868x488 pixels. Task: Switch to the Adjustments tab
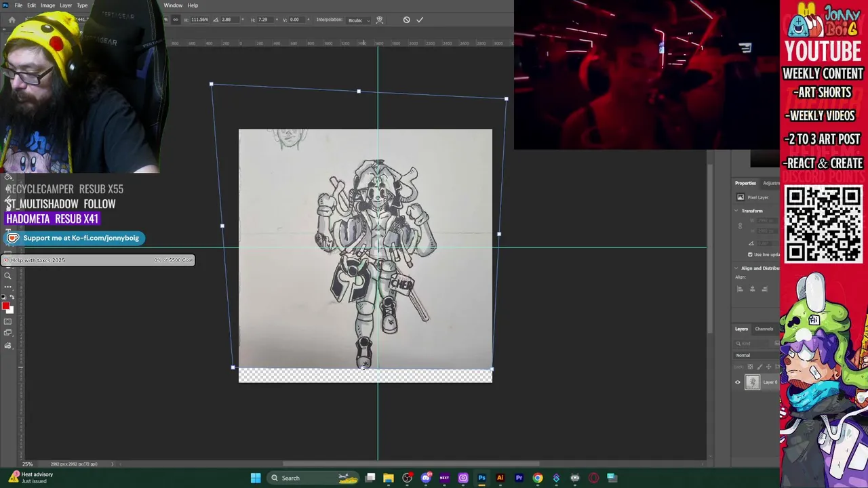(x=771, y=183)
